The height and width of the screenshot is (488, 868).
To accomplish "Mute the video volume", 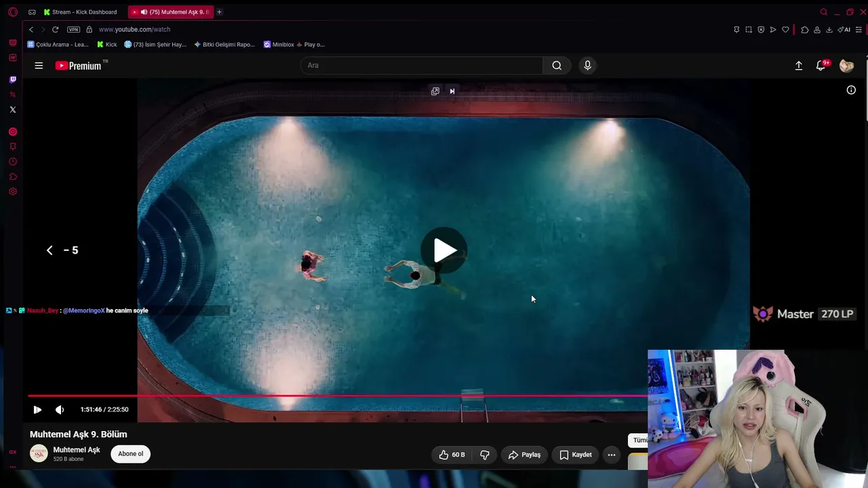I will pyautogui.click(x=60, y=409).
